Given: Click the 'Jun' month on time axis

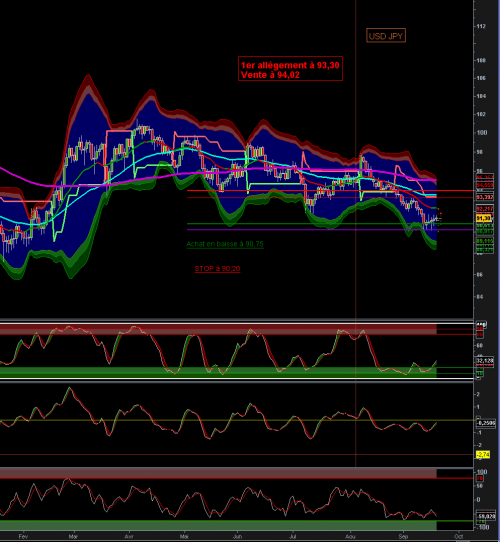Looking at the screenshot, I should coord(237,536).
